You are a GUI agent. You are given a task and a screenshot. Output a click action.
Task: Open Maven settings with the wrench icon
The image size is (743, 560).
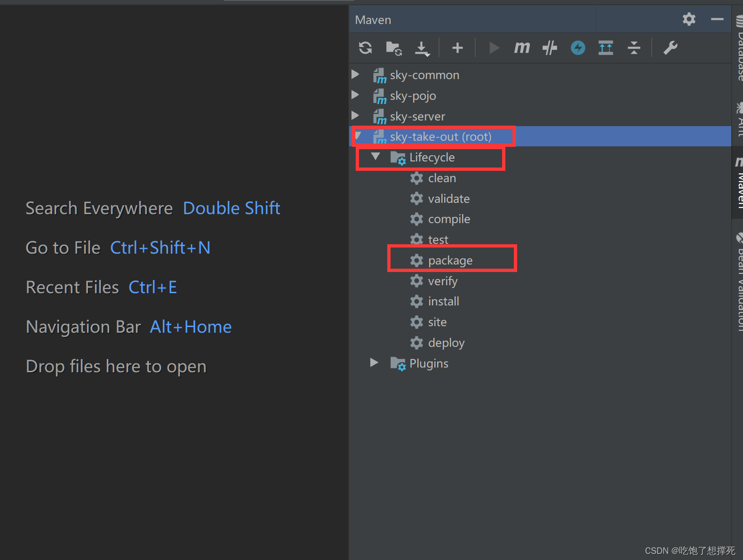[670, 48]
